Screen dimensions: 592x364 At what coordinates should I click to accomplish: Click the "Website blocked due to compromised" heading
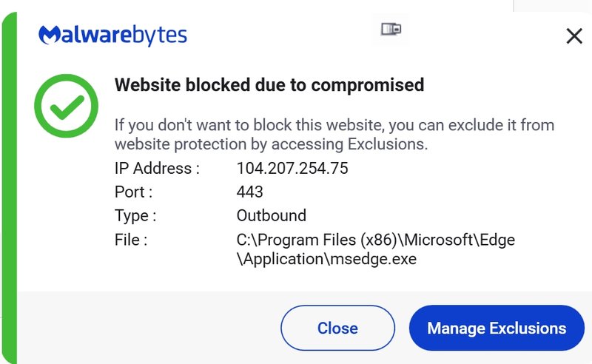(x=269, y=84)
